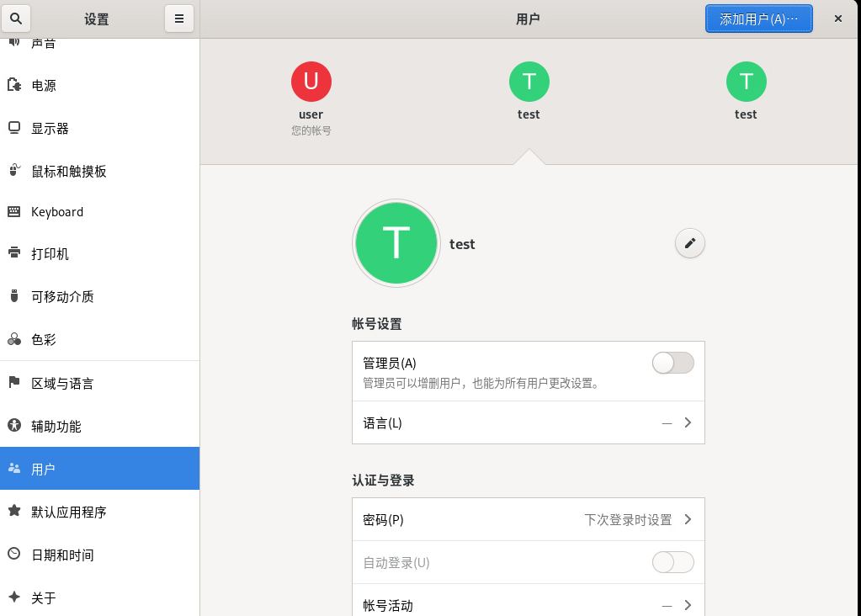The width and height of the screenshot is (861, 616).
Task: Click the accessibility (辅助功能) icon
Action: click(x=13, y=426)
